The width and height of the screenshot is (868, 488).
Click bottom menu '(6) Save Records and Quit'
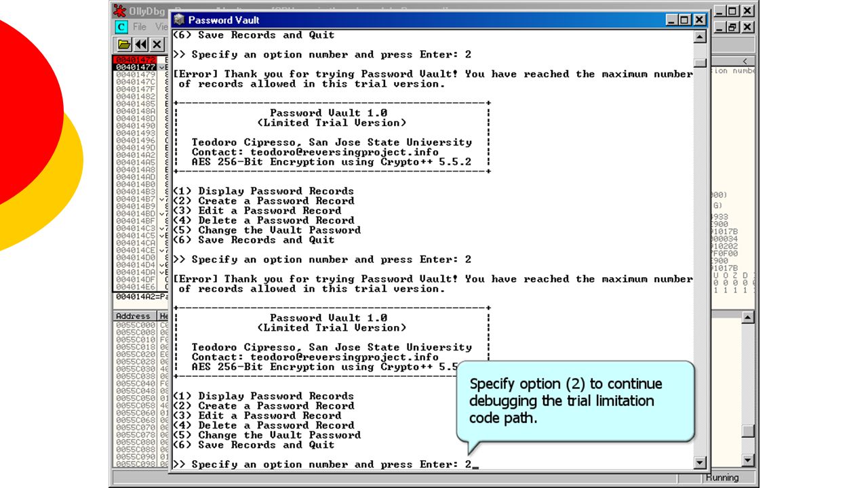click(x=254, y=445)
